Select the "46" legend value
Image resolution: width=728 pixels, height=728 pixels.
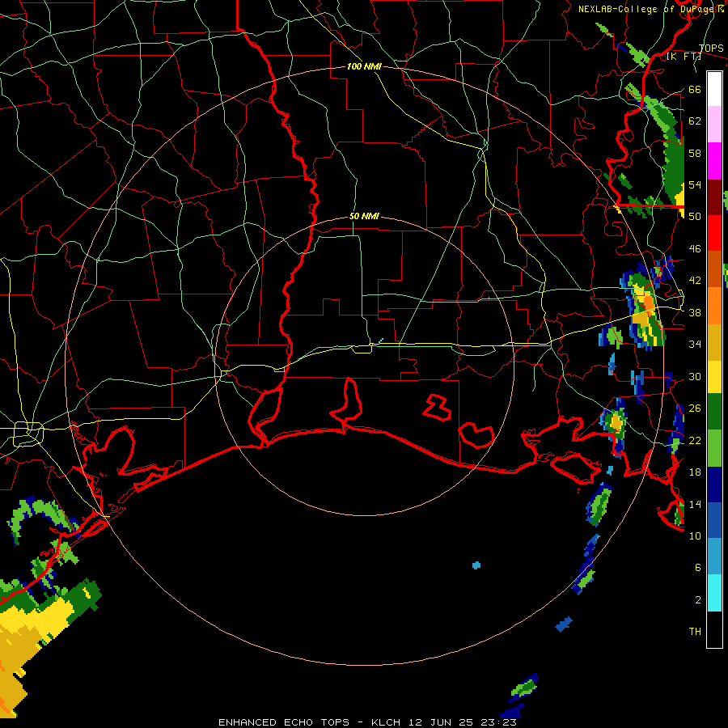695,249
